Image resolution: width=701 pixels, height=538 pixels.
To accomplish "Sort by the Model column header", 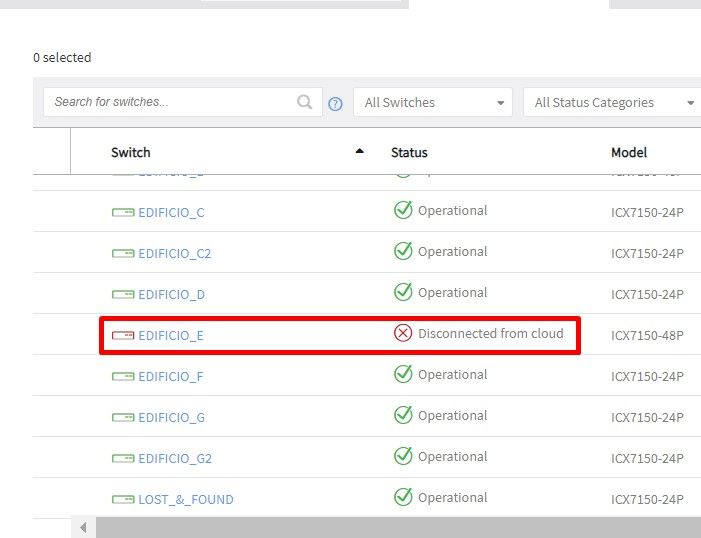I will (x=629, y=153).
